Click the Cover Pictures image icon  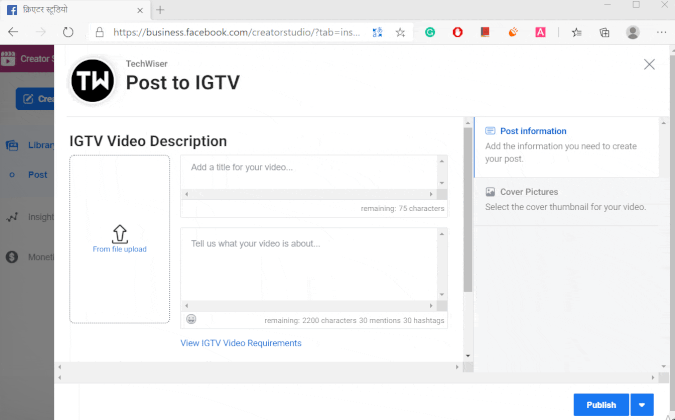click(x=490, y=191)
